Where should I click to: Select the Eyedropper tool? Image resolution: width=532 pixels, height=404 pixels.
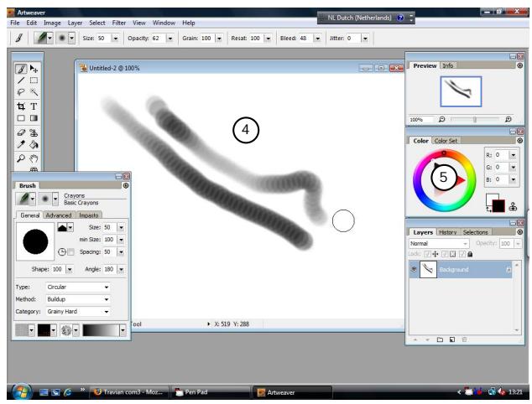(21, 145)
